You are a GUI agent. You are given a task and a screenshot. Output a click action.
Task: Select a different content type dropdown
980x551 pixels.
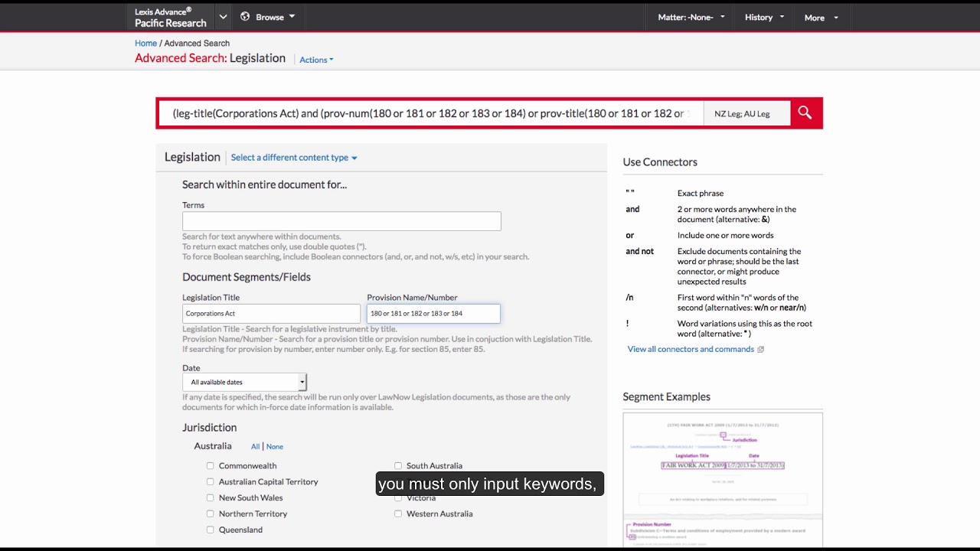tap(294, 158)
